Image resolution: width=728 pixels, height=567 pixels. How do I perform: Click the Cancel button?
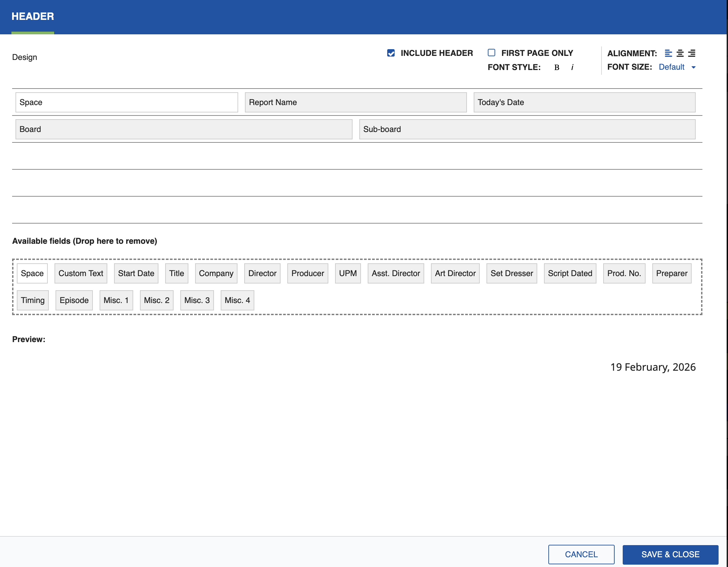581,554
